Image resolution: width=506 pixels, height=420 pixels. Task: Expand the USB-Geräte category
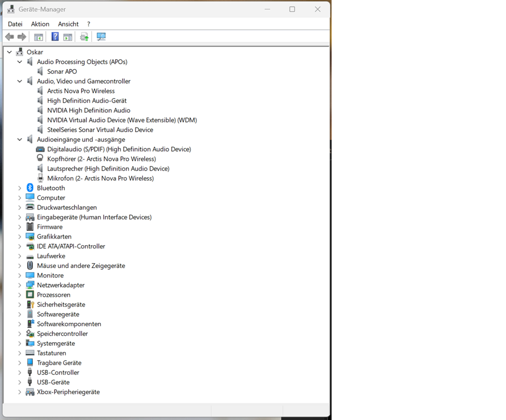(19, 382)
